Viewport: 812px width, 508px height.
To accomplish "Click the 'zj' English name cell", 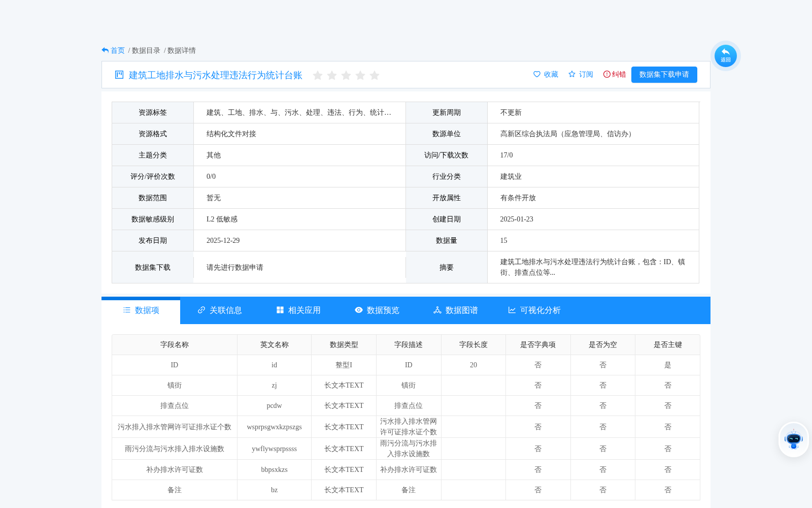I will click(x=275, y=386).
